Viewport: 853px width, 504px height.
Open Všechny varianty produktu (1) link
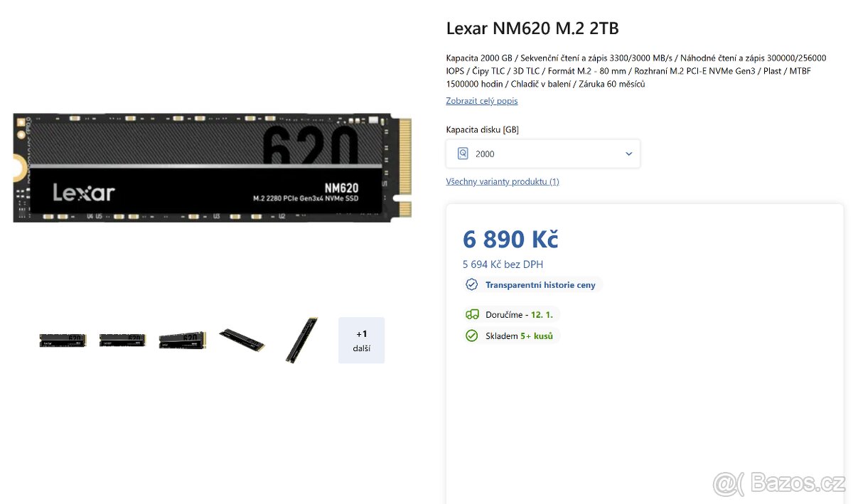click(503, 181)
